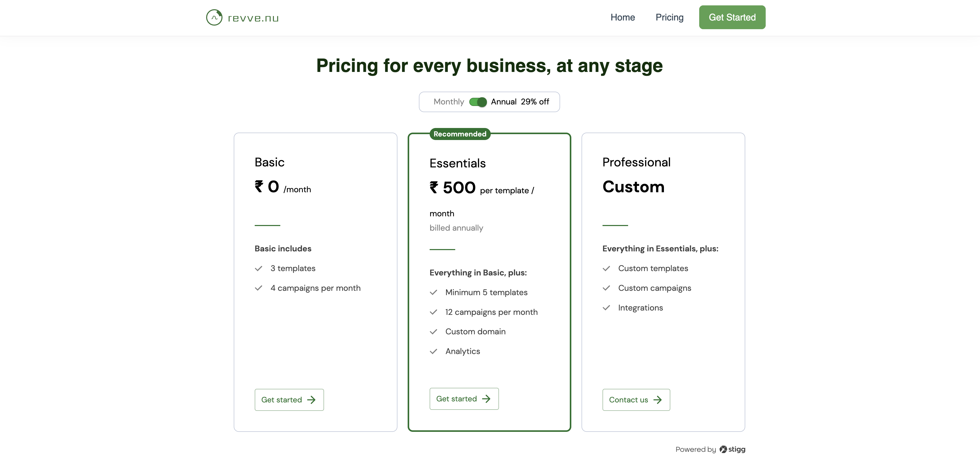This screenshot has width=980, height=471.
Task: Select the Monthly billing label
Action: pyautogui.click(x=449, y=102)
